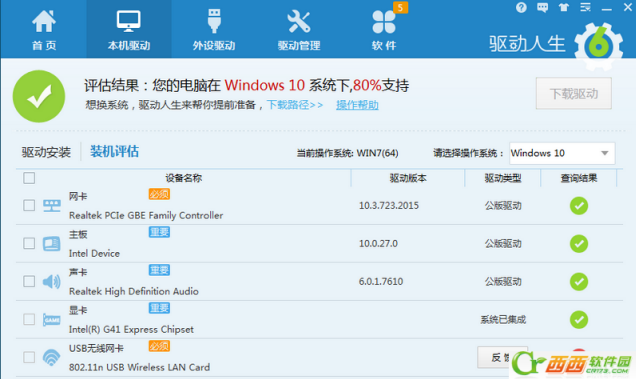Screen dimensions: 636x379
Task: Select the Intel Device name text
Action: point(94,254)
